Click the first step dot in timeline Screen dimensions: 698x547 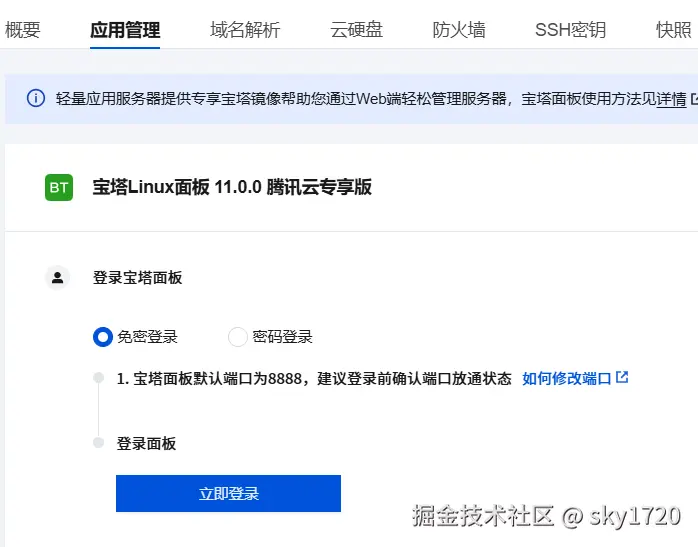[x=98, y=378]
